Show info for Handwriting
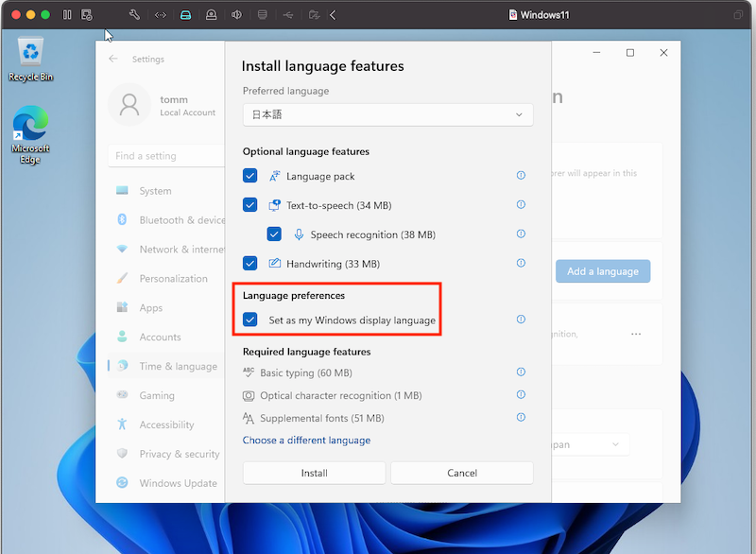 click(521, 263)
